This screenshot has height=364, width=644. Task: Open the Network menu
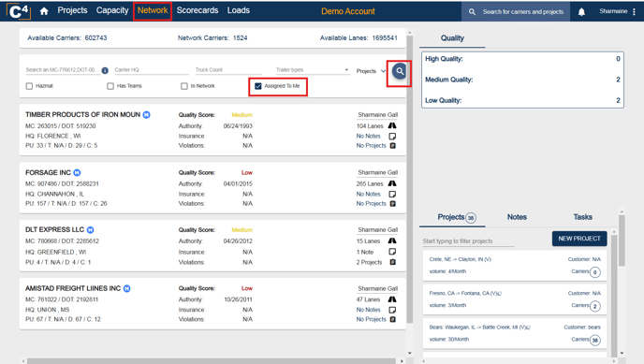153,10
